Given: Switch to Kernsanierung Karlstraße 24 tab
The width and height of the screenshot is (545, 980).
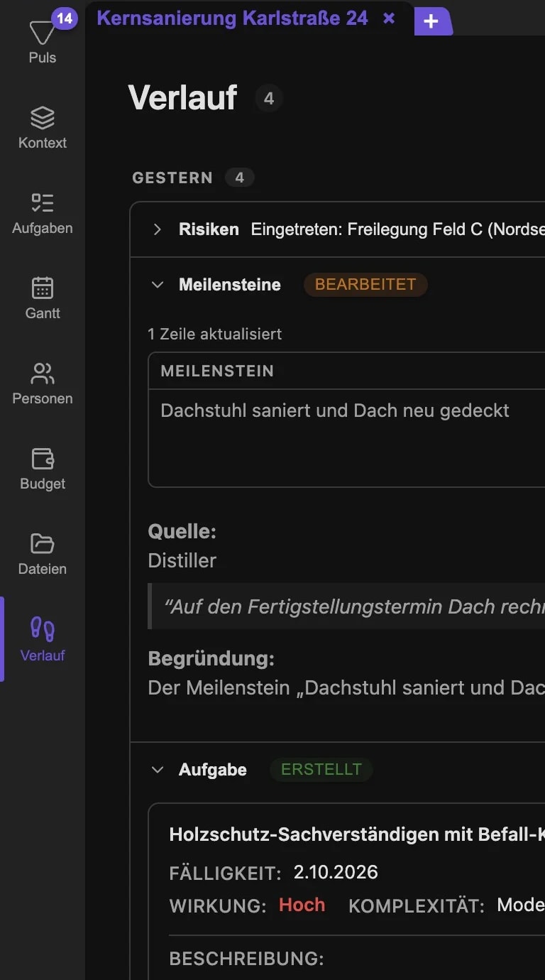Looking at the screenshot, I should coord(233,18).
